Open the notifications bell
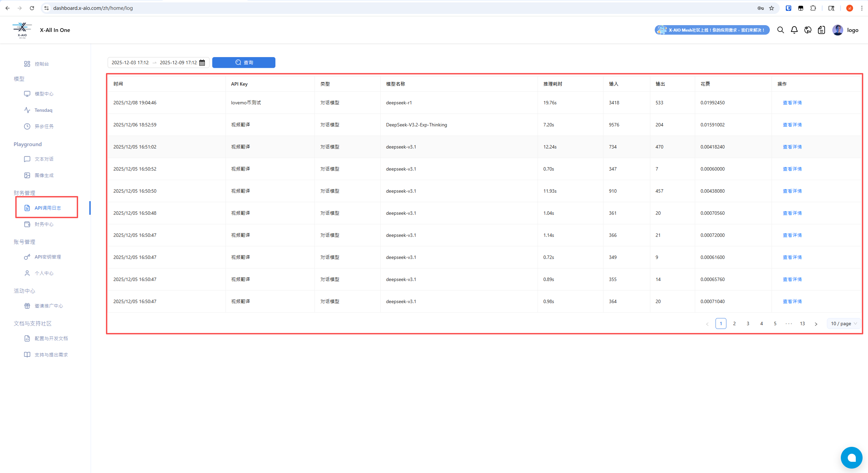Viewport: 868px width, 473px height. tap(794, 30)
